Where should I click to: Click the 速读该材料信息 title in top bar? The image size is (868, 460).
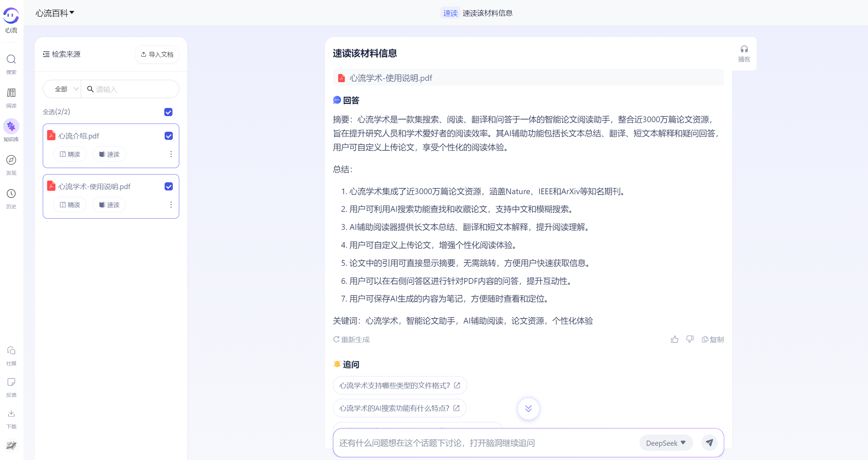click(x=487, y=13)
